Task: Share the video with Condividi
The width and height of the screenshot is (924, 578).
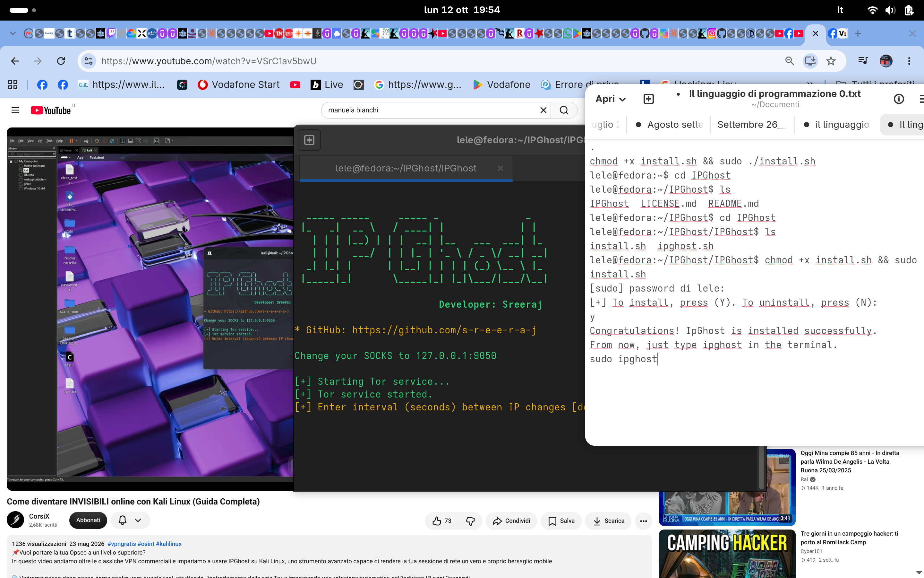Action: click(x=511, y=521)
